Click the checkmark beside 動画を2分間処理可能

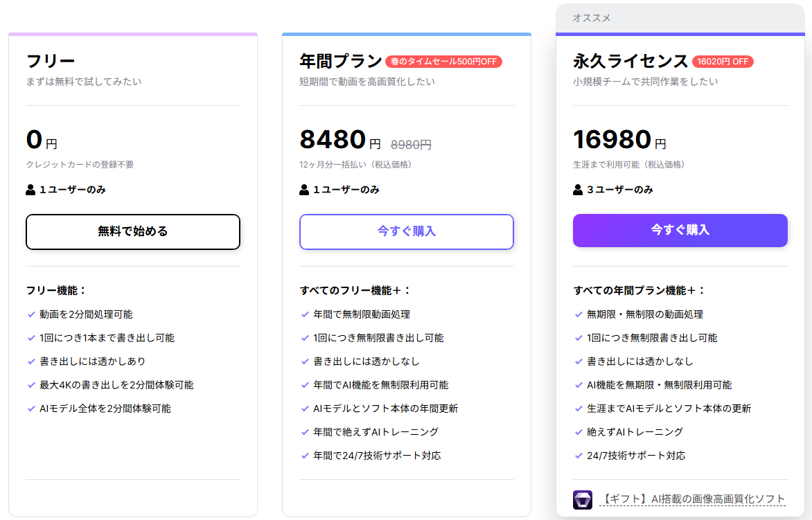point(31,314)
